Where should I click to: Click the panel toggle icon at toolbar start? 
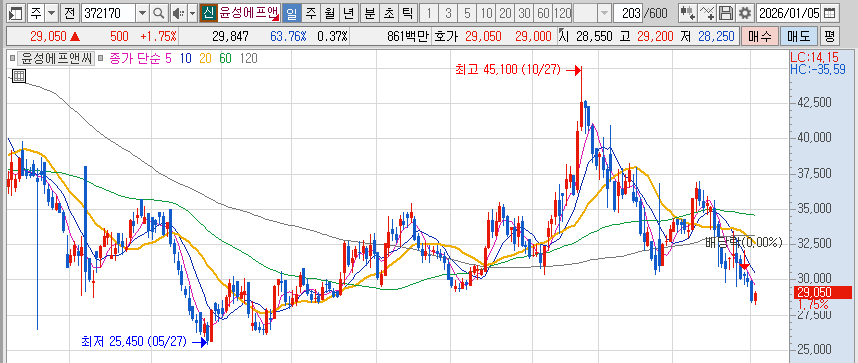coord(16,13)
